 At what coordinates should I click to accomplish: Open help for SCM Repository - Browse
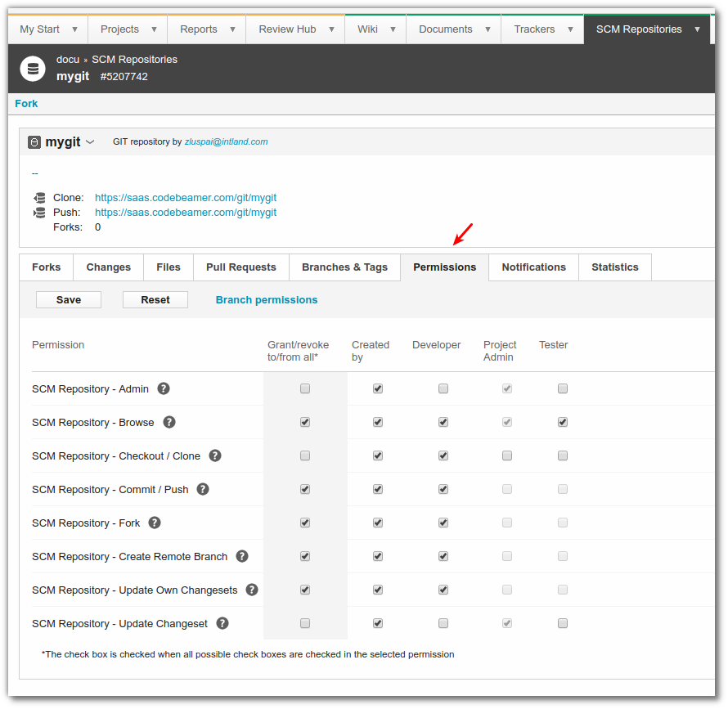pyautogui.click(x=169, y=422)
